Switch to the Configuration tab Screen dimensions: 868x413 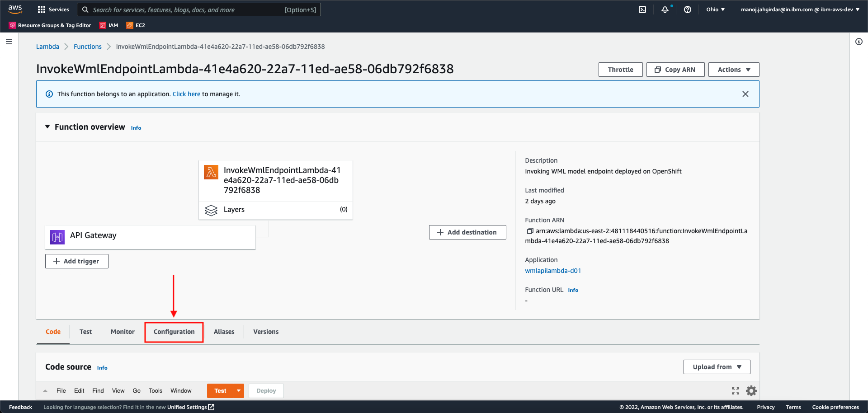[x=174, y=332]
